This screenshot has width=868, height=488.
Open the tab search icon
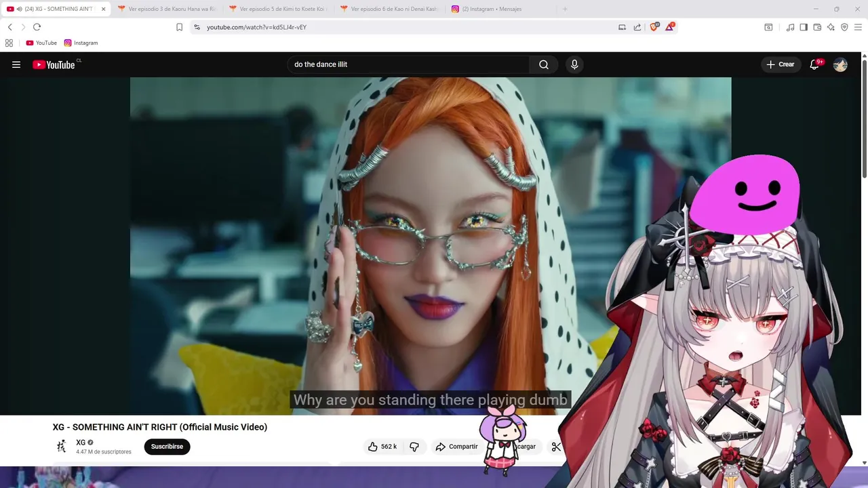pyautogui.click(x=768, y=27)
